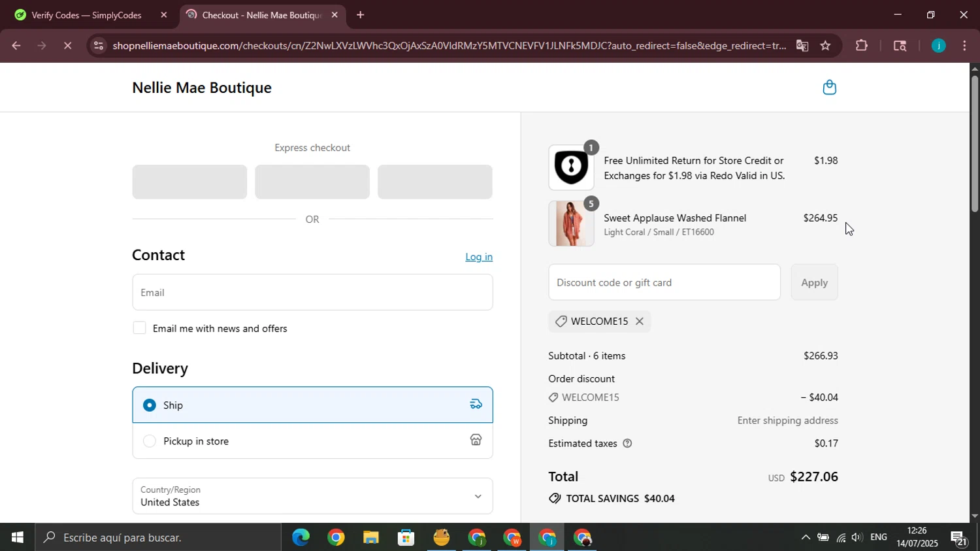Open File Explorer from the taskbar
This screenshot has height=551, width=980.
click(x=371, y=538)
